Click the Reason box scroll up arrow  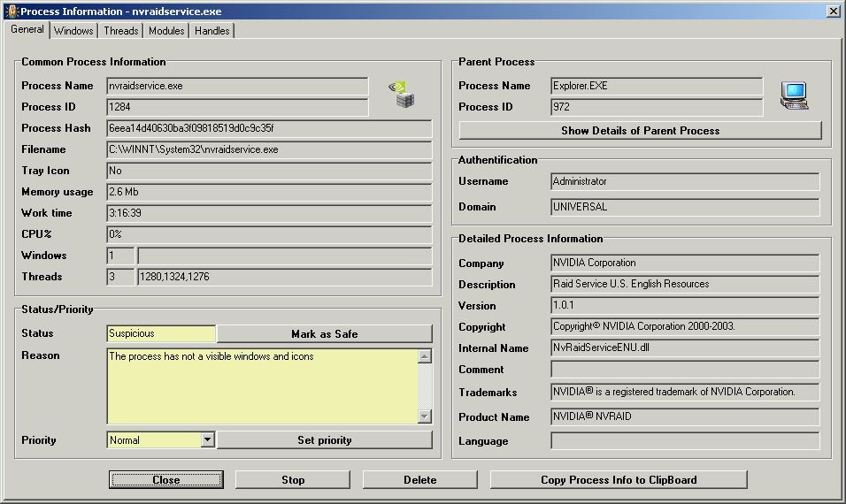[425, 356]
